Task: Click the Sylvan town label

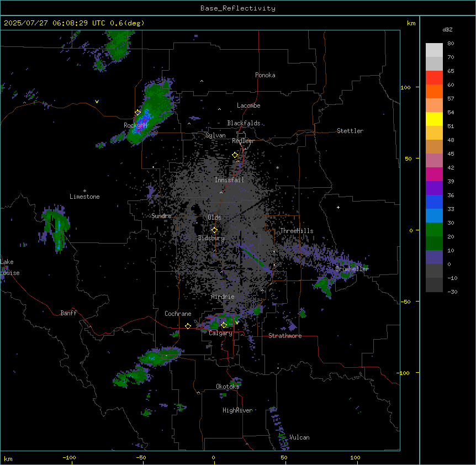Action: (x=215, y=135)
